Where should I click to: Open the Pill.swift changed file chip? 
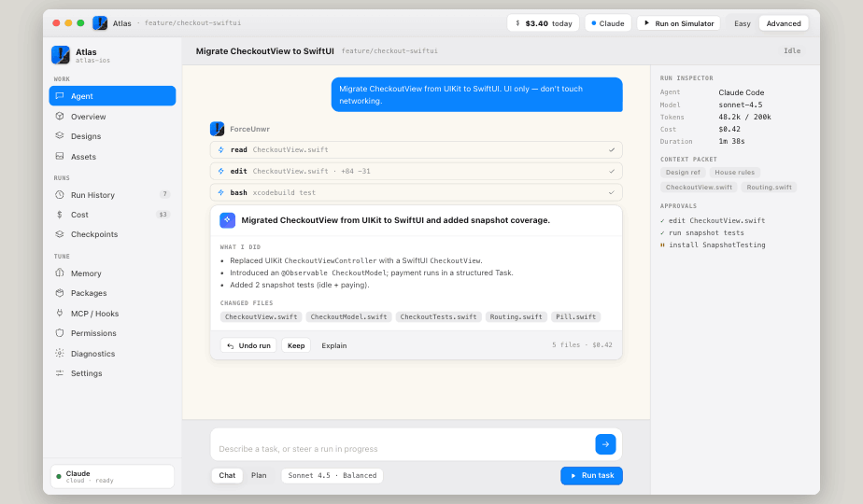[575, 317]
